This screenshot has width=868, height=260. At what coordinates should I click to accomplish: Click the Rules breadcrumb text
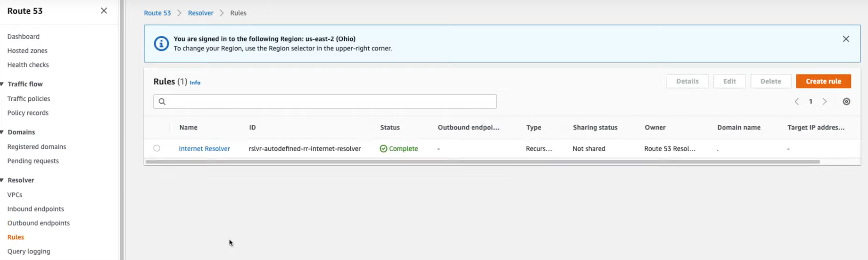click(x=238, y=13)
